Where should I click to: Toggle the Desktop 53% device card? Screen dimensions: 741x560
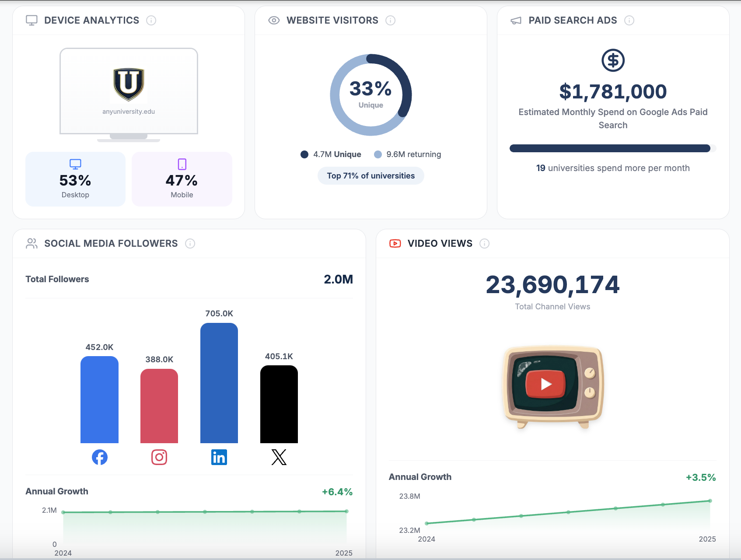click(75, 179)
